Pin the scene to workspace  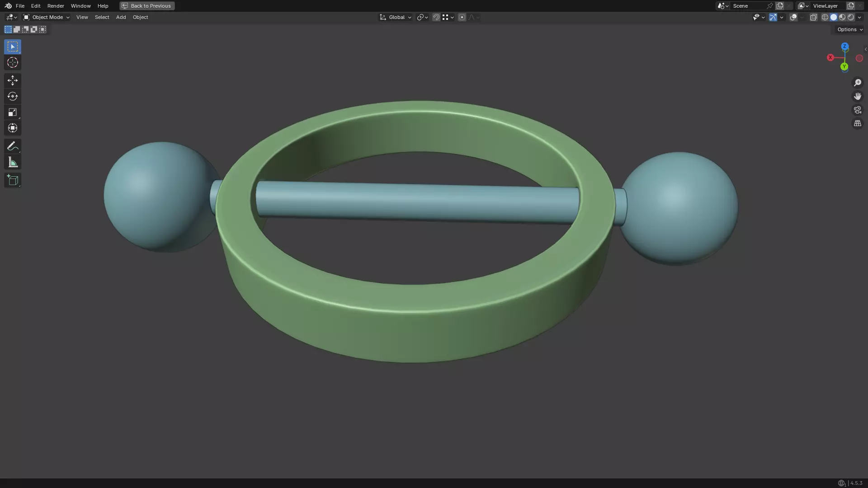(770, 6)
